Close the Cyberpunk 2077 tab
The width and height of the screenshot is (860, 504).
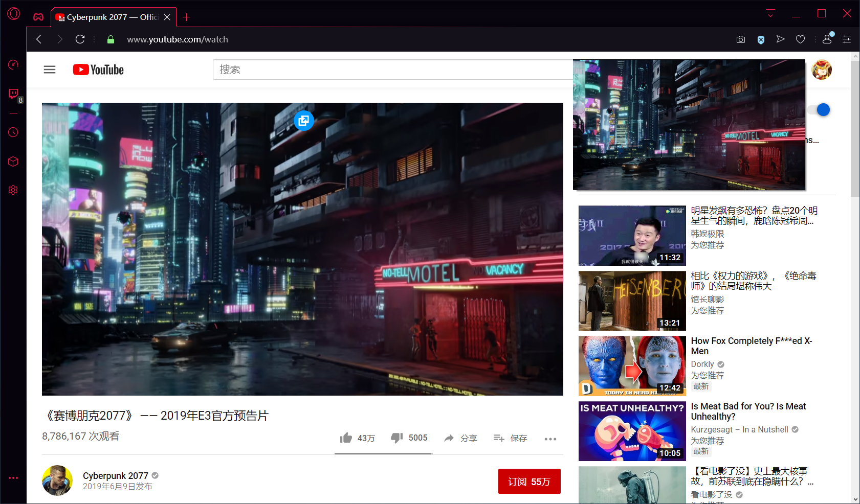(167, 17)
